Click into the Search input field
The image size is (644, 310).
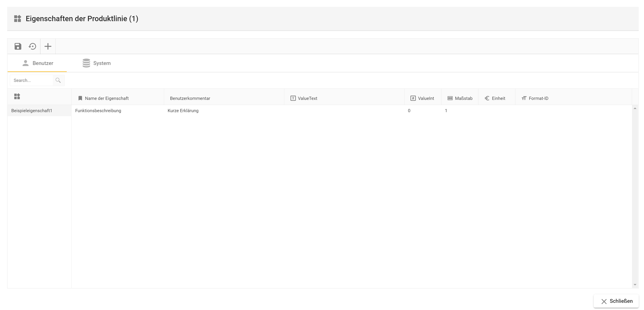(x=31, y=80)
